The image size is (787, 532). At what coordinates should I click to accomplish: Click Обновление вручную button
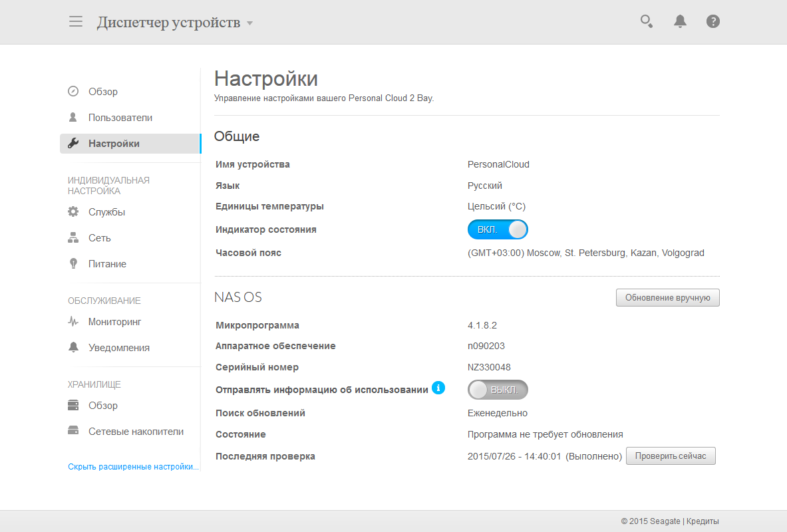tap(667, 298)
